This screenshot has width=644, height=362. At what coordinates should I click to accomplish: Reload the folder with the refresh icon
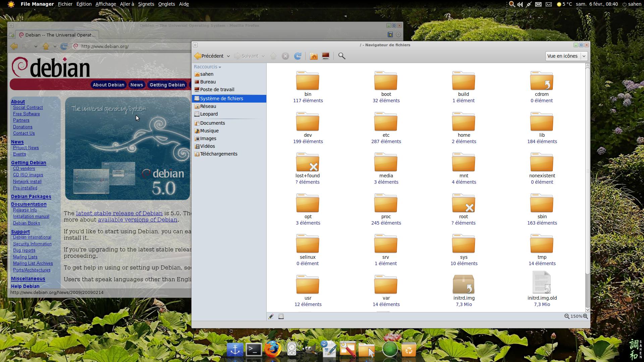pyautogui.click(x=298, y=56)
